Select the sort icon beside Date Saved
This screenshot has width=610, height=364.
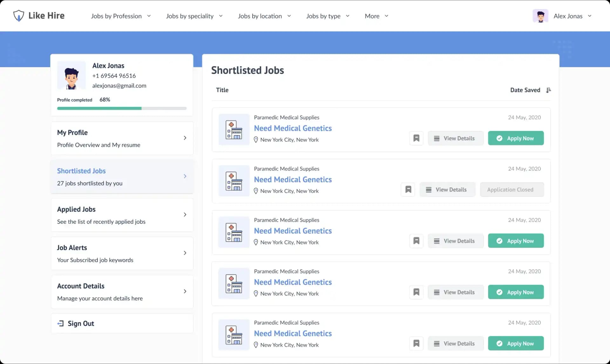coord(548,90)
